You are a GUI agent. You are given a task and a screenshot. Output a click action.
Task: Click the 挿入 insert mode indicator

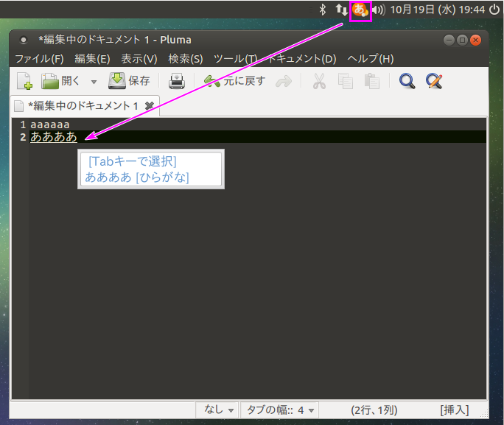click(455, 410)
